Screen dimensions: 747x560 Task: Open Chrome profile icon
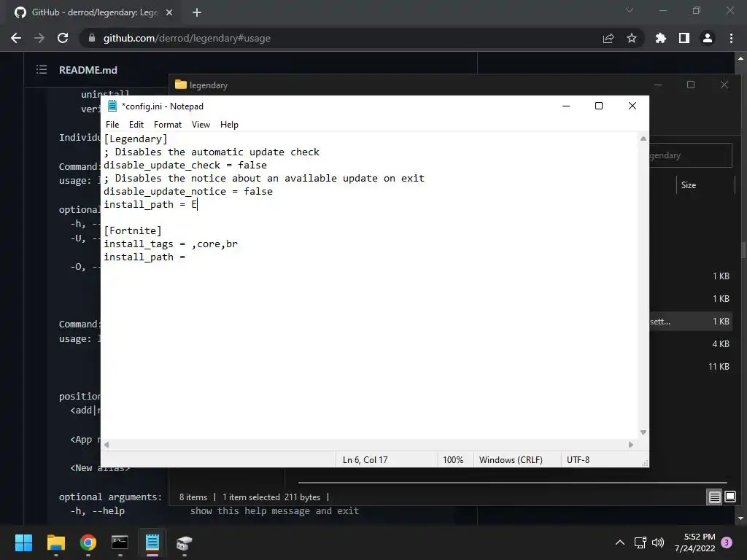pos(708,38)
